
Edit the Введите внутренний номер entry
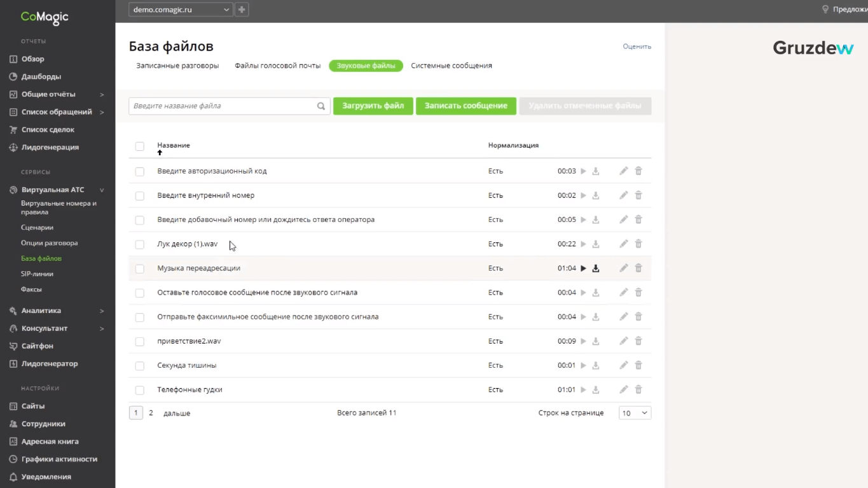[624, 195]
